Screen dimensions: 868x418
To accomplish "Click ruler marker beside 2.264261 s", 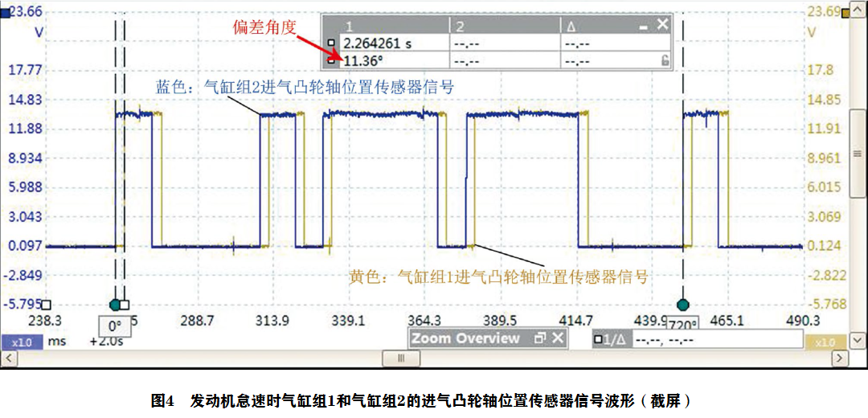I will pos(331,42).
